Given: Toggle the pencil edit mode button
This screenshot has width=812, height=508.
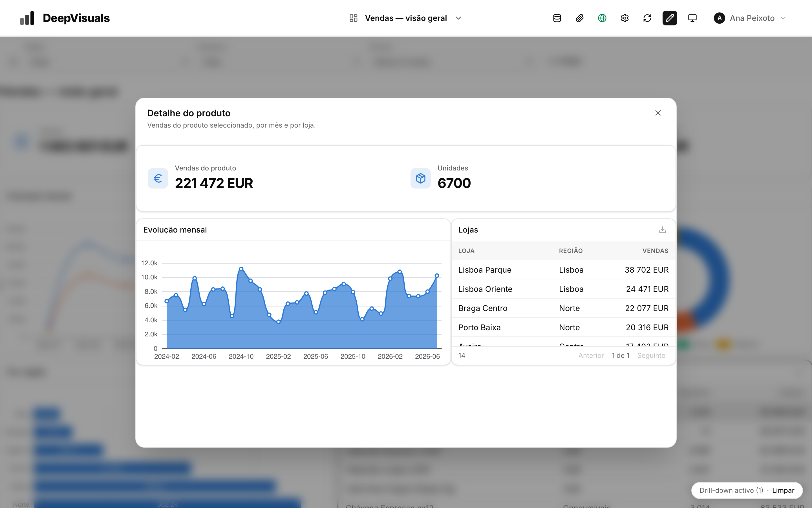Looking at the screenshot, I should [x=670, y=18].
